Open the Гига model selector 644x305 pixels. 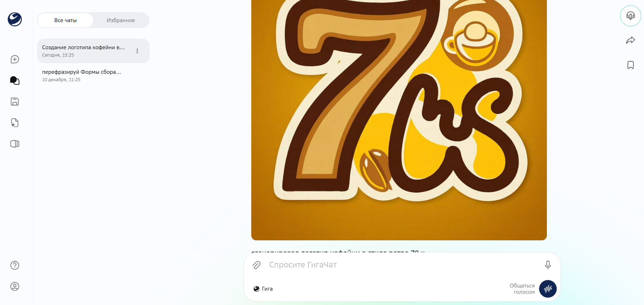click(263, 289)
